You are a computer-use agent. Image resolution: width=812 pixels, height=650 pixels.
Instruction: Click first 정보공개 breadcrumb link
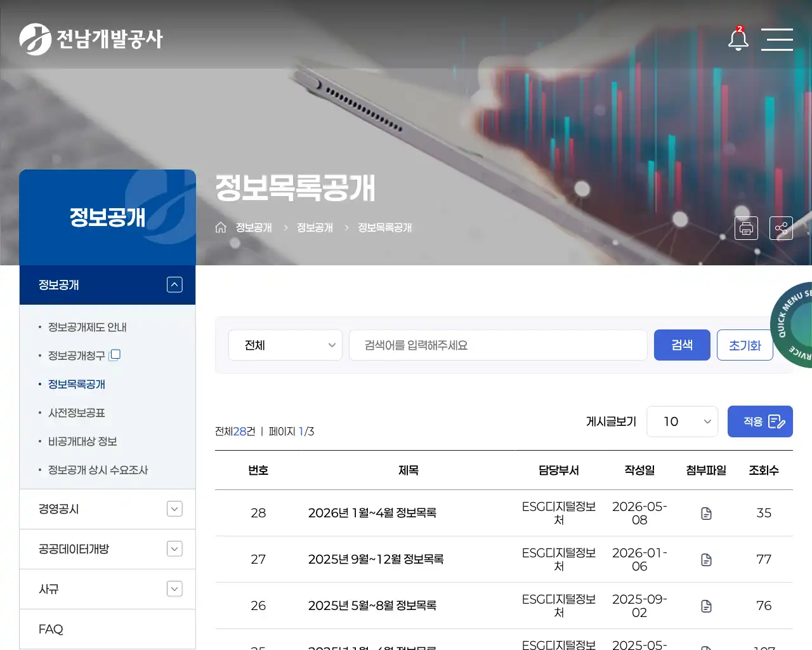coord(254,227)
